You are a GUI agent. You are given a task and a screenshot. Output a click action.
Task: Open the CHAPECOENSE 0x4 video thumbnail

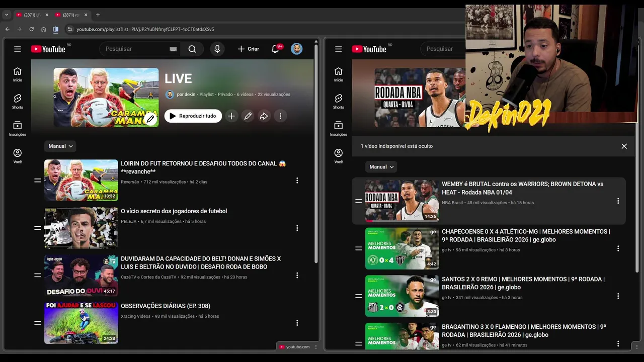click(x=402, y=248)
